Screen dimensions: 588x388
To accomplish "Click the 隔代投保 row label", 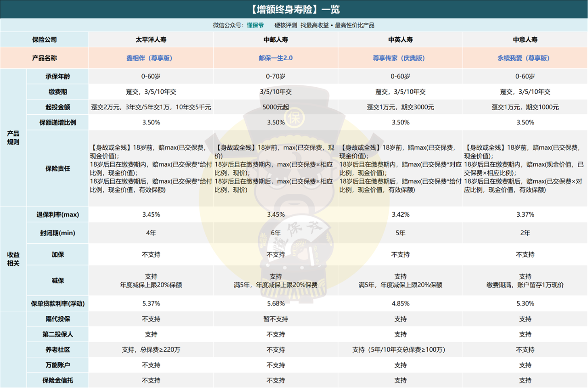I will point(57,319).
